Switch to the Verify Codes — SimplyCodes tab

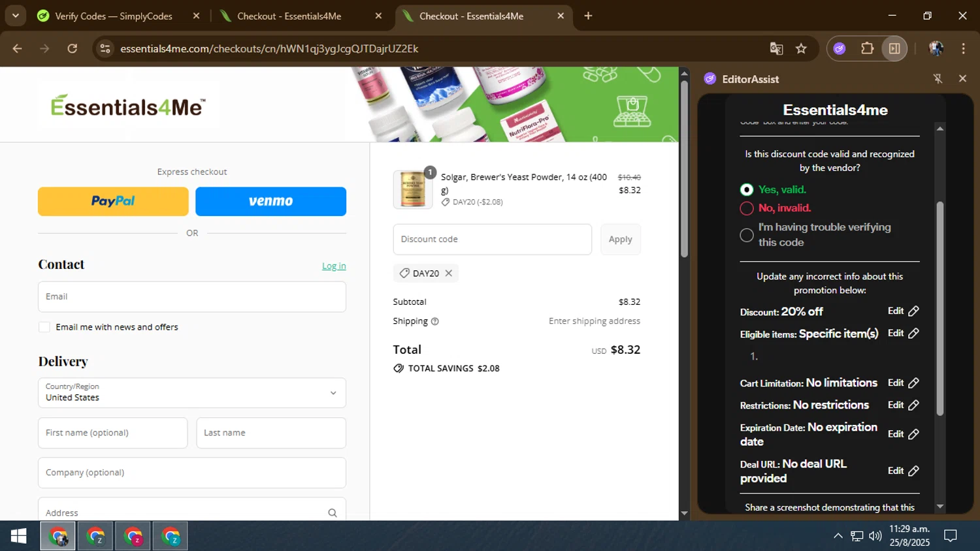(113, 16)
